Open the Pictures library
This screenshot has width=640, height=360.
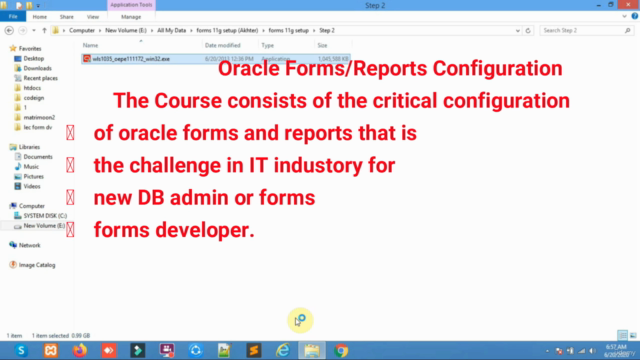33,176
